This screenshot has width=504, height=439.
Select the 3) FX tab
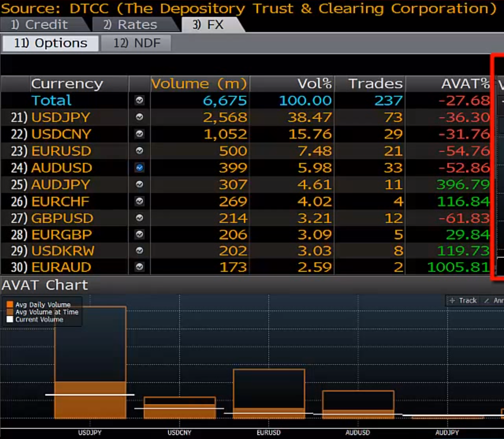click(211, 24)
